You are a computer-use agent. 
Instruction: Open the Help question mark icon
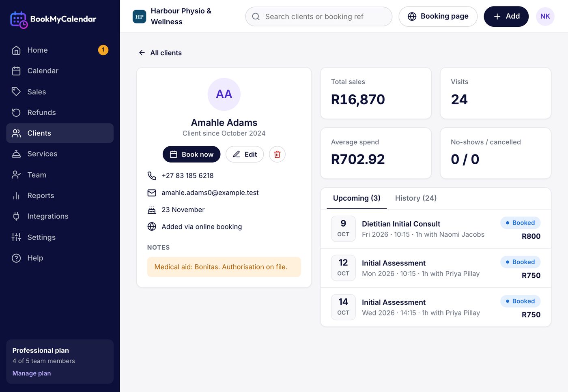[x=16, y=258]
